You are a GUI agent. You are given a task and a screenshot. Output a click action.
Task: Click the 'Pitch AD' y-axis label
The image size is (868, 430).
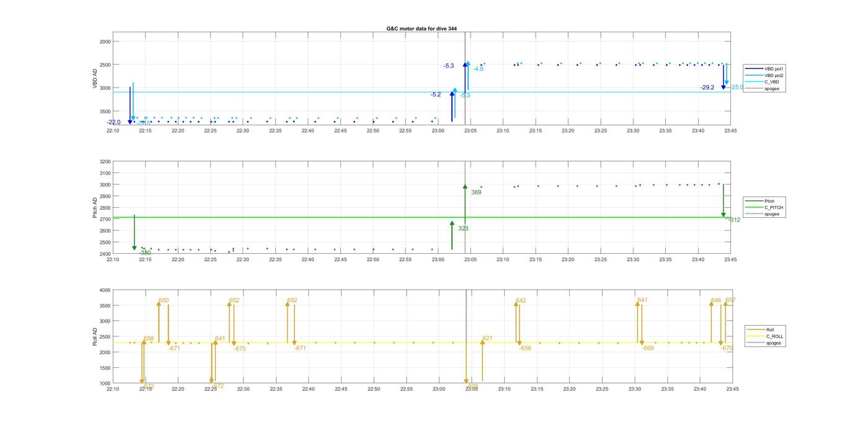click(95, 208)
